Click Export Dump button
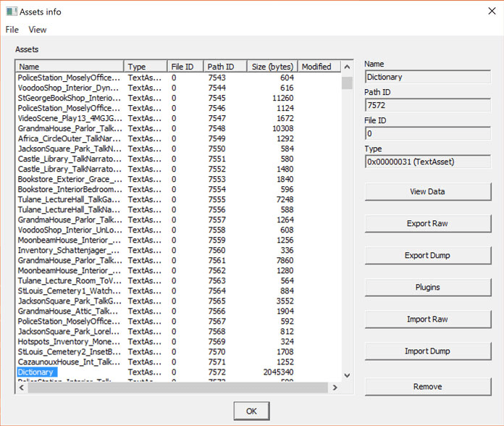 coord(427,256)
